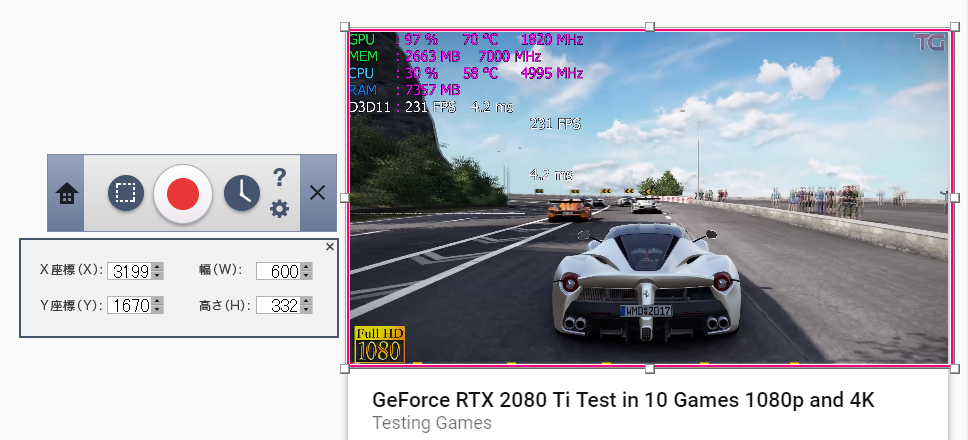
Task: Start recording with the red record button
Action: (x=183, y=194)
